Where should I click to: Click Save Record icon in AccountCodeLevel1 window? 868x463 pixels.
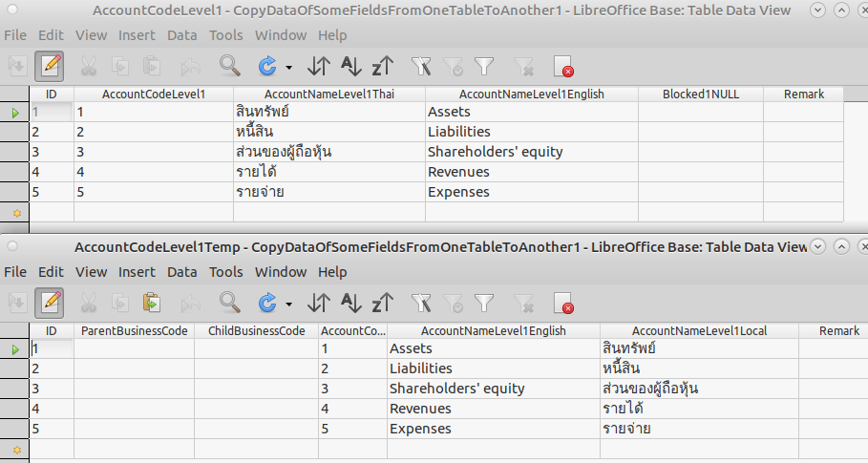(17, 67)
